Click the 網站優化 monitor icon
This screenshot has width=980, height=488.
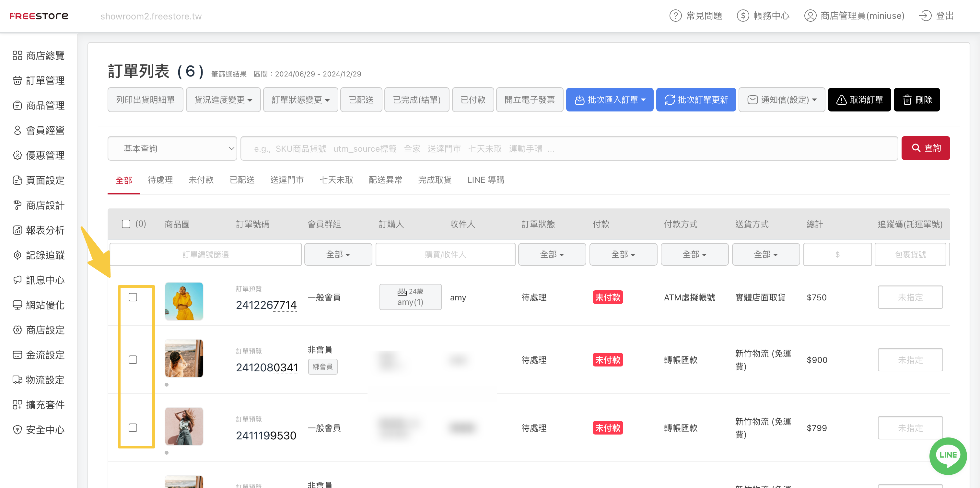17,305
